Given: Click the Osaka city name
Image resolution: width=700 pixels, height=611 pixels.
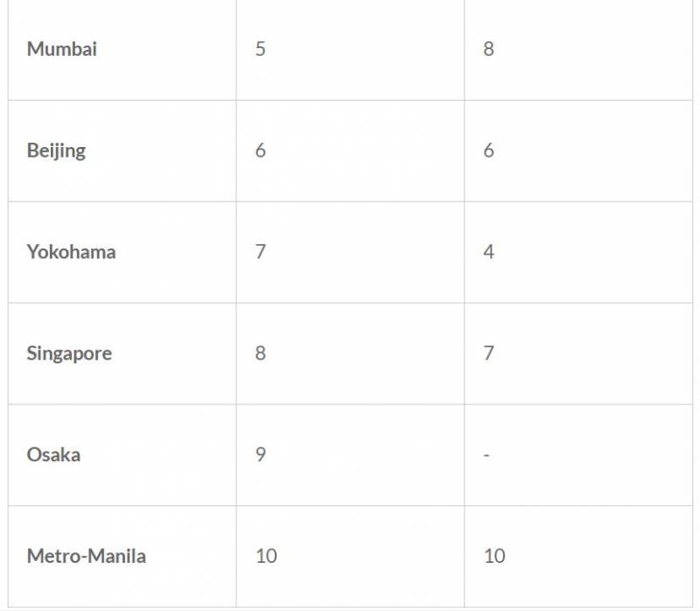Looking at the screenshot, I should (53, 455).
